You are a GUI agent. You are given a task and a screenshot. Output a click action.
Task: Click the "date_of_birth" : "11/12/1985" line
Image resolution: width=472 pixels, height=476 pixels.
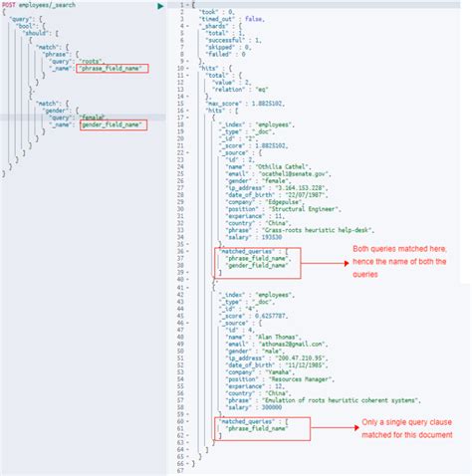pyautogui.click(x=277, y=365)
